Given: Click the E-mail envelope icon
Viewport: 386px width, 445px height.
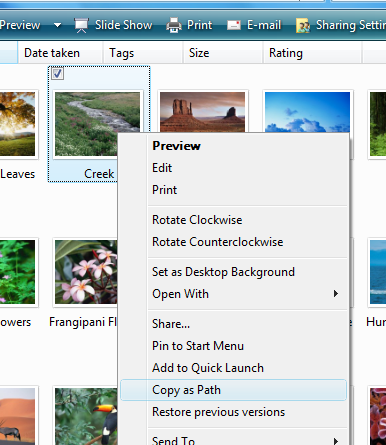Looking at the screenshot, I should (234, 25).
